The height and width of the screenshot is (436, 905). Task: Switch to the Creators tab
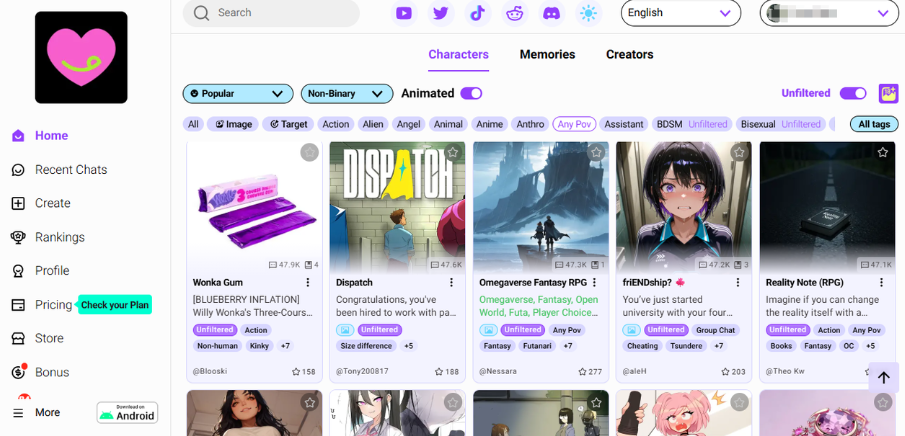pos(629,54)
